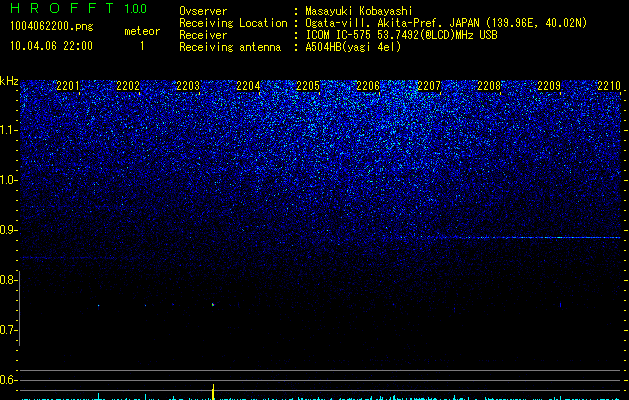Click the bright meteor echo dot near 2203
Viewport: 629px width, 400px height.
click(213, 305)
